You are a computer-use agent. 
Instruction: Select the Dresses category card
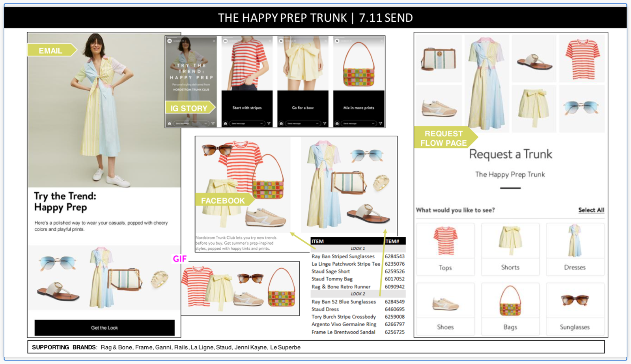point(575,249)
